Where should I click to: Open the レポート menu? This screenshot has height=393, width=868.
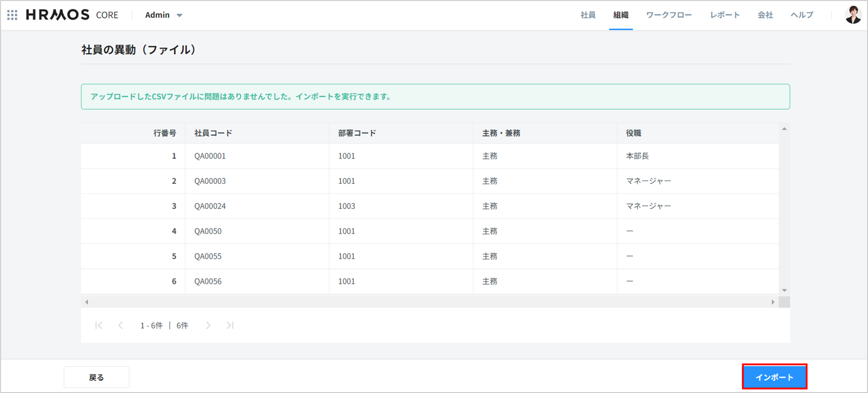coord(725,15)
